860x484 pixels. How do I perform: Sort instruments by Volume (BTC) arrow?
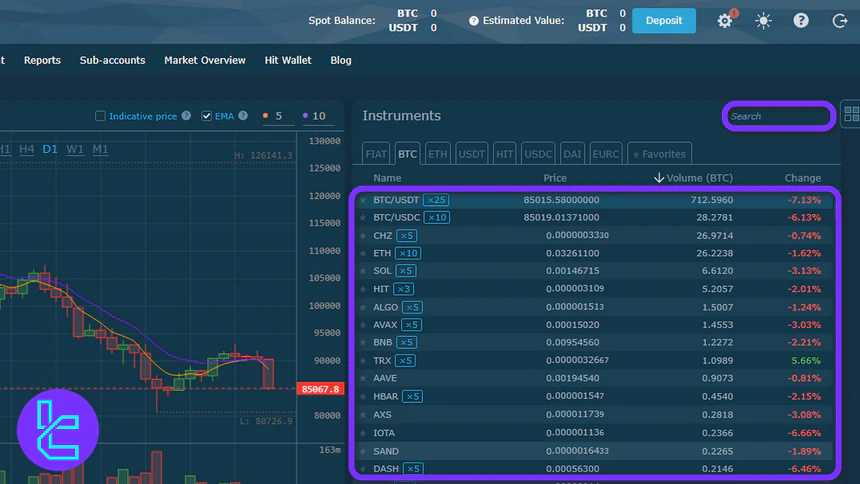coord(659,178)
